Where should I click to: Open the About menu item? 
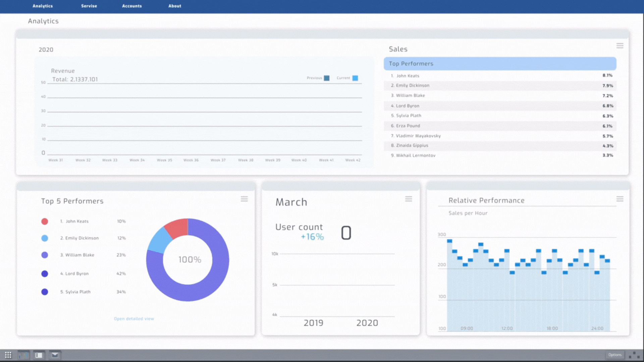click(175, 6)
